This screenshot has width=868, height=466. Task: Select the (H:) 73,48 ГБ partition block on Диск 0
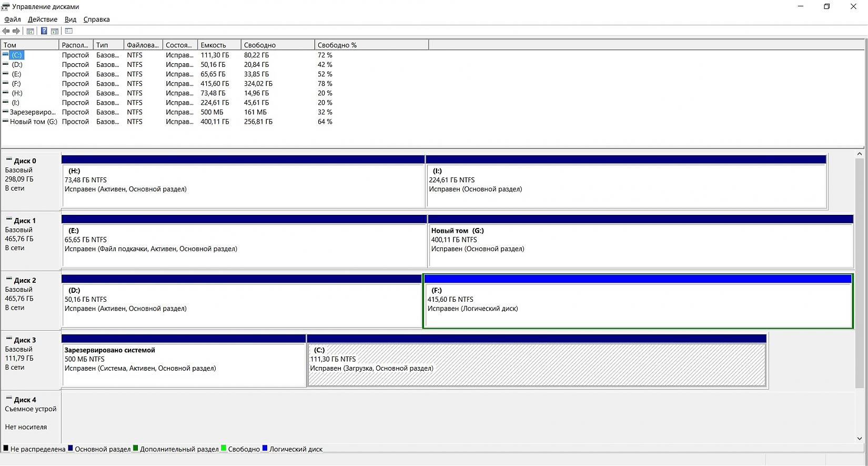(x=244, y=182)
